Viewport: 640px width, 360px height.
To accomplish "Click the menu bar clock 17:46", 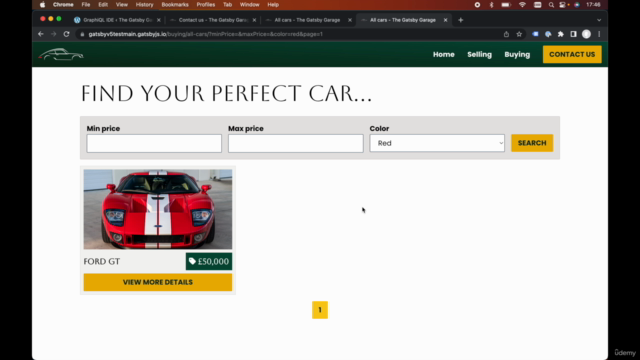I will (x=593, y=5).
